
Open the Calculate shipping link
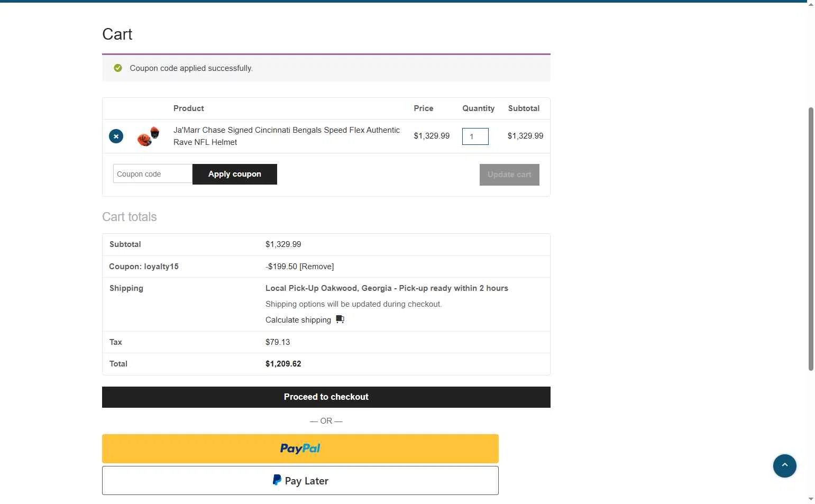click(x=298, y=320)
